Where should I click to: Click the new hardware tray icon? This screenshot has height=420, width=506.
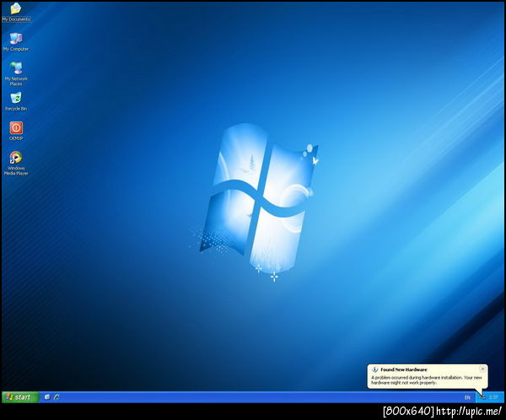tap(482, 397)
